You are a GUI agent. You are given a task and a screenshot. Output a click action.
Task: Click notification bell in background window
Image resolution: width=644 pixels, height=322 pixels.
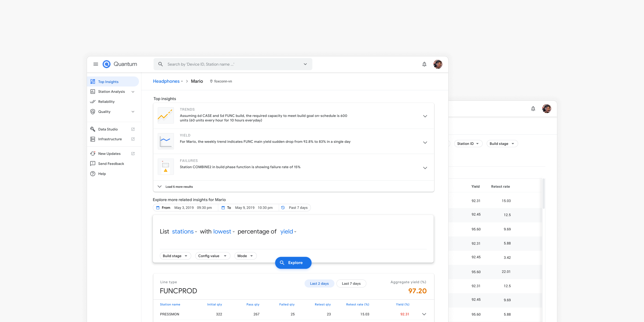tap(533, 109)
